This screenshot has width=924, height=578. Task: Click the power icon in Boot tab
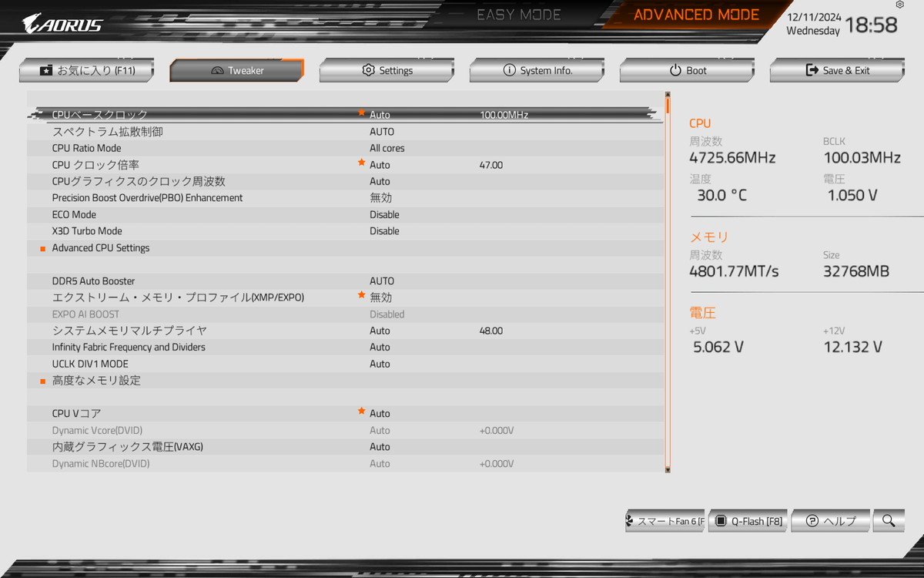point(675,70)
